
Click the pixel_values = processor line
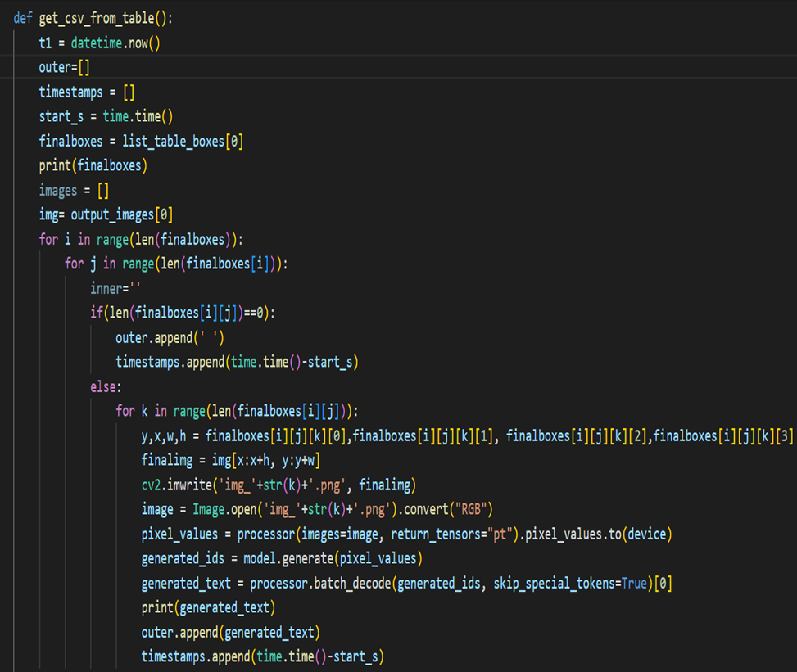click(406, 534)
